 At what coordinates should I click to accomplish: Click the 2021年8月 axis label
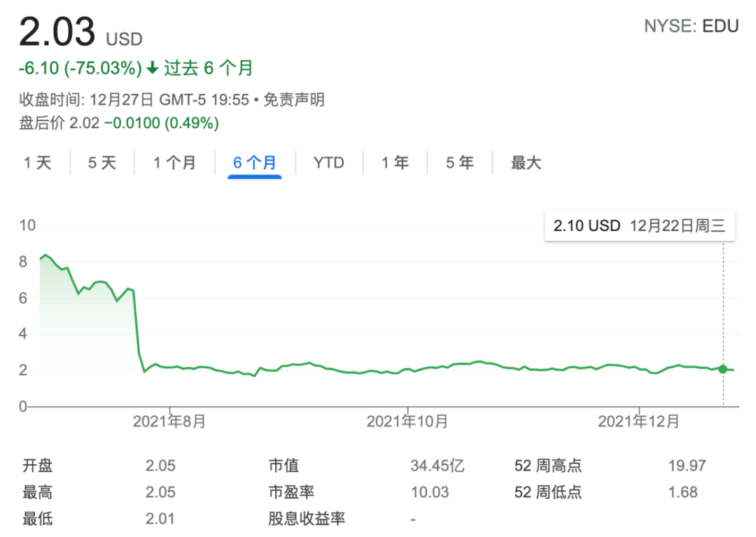click(x=169, y=421)
